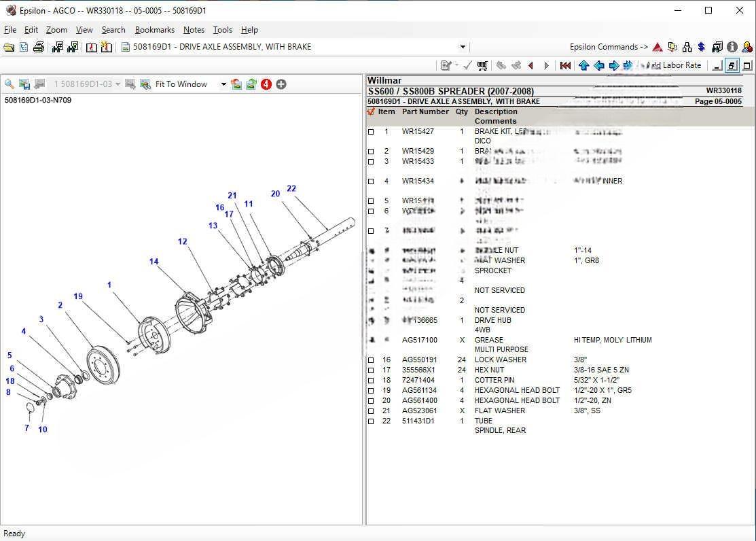Activate the magnifier zoom tool
Screen dimensions: 756x541
tap(10, 84)
